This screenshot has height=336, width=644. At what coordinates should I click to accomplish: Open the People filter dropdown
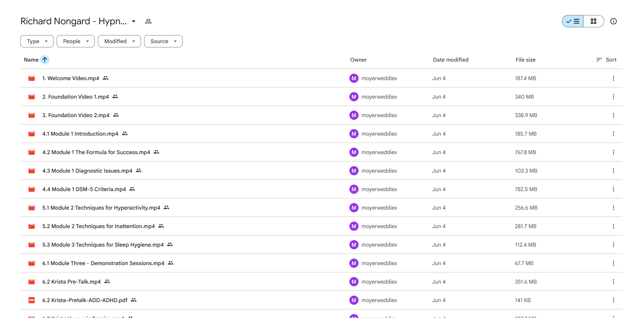tap(75, 41)
